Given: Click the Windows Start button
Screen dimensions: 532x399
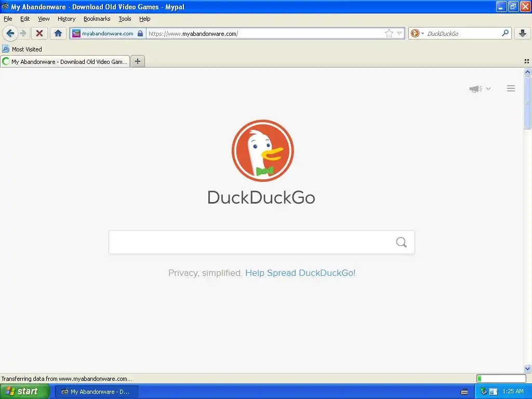Looking at the screenshot, I should (24, 392).
